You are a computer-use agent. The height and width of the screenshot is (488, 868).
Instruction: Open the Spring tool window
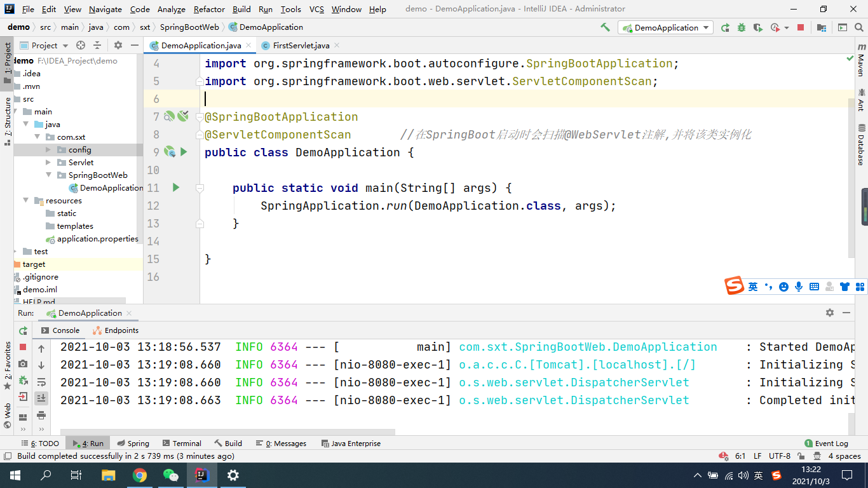coord(133,444)
